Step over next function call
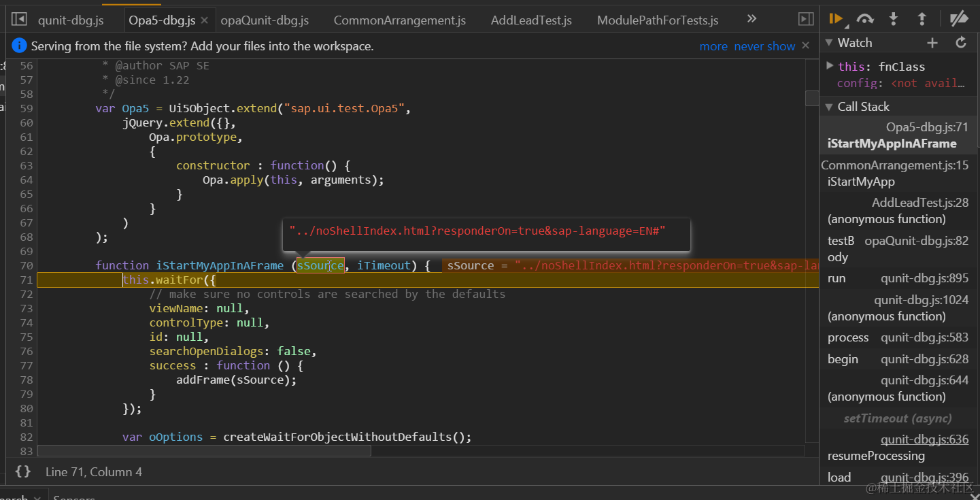Screen dimensions: 980x500 click(865, 19)
